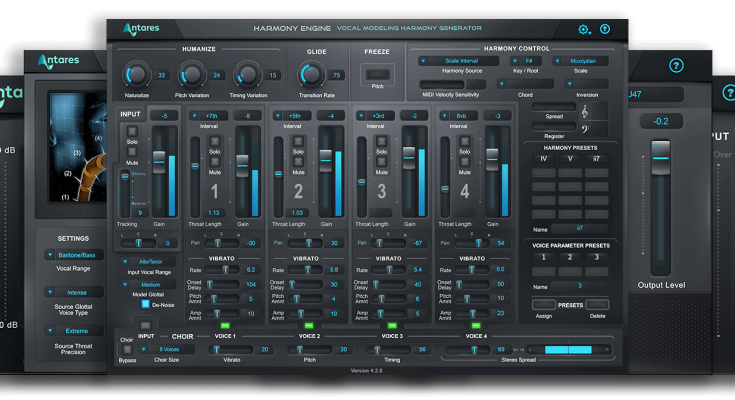The width and height of the screenshot is (735, 400).
Task: Click the throat model image in background window
Action: (78, 147)
